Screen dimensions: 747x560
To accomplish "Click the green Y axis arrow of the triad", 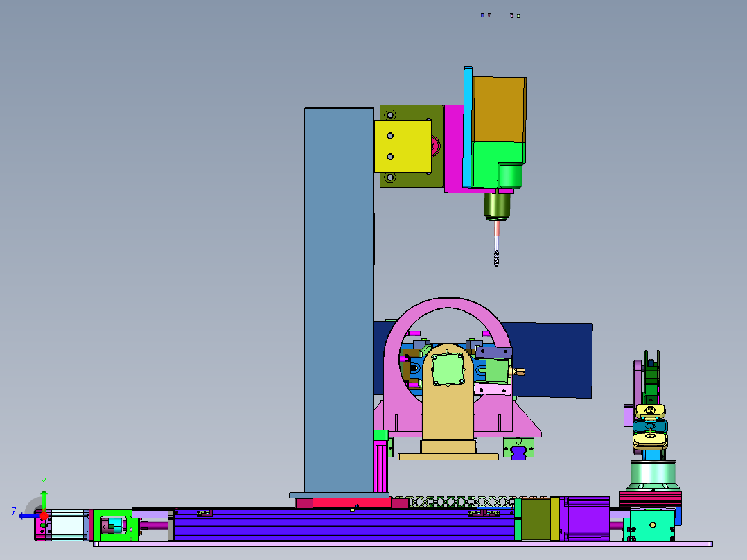I will coord(44,500).
